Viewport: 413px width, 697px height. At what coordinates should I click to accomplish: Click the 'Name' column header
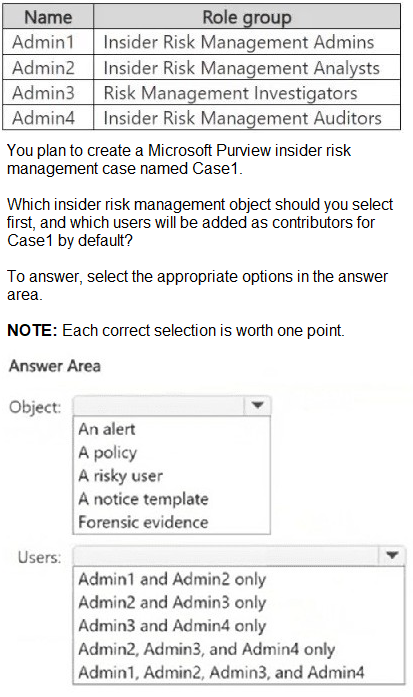pyautogui.click(x=48, y=17)
